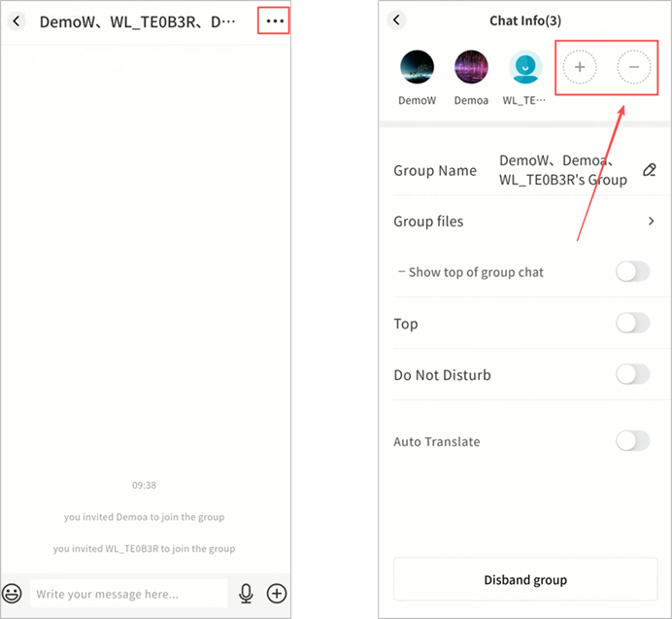Screen dimensions: 672x619
Task: Open the plus attachments icon in chat
Action: click(277, 593)
